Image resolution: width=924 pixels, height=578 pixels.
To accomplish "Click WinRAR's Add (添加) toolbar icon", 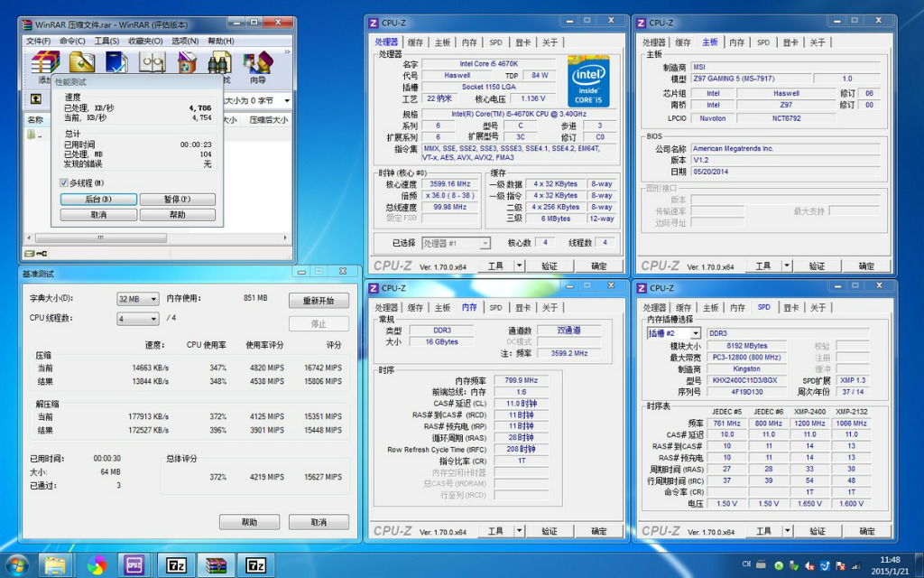I will [x=45, y=62].
